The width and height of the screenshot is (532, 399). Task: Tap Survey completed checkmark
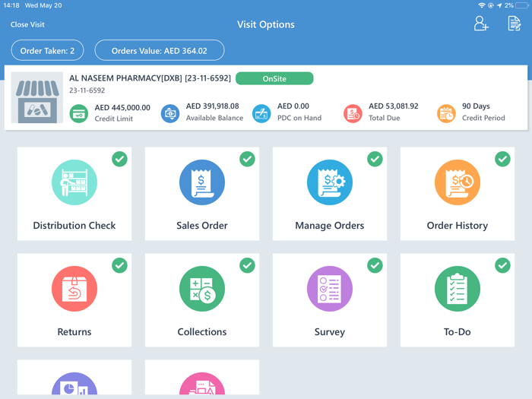pyautogui.click(x=375, y=265)
